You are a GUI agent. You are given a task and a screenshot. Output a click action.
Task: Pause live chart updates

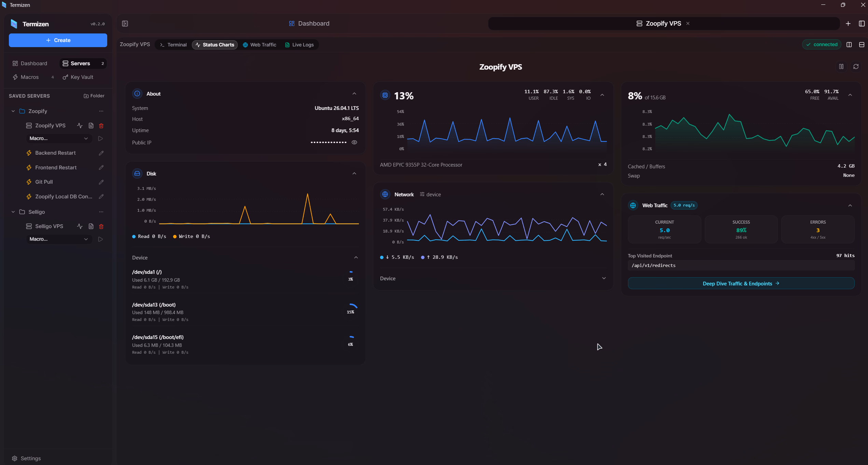841,67
